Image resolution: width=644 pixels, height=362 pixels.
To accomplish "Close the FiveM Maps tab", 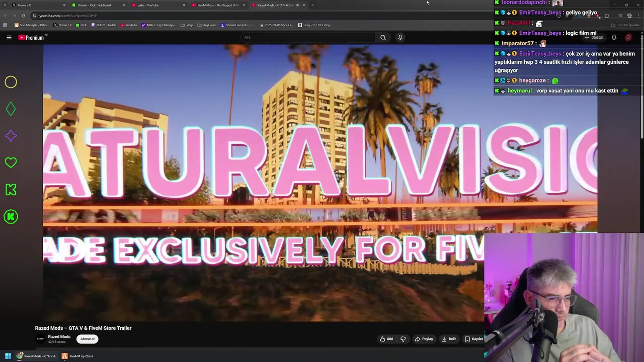I will coord(244,5).
